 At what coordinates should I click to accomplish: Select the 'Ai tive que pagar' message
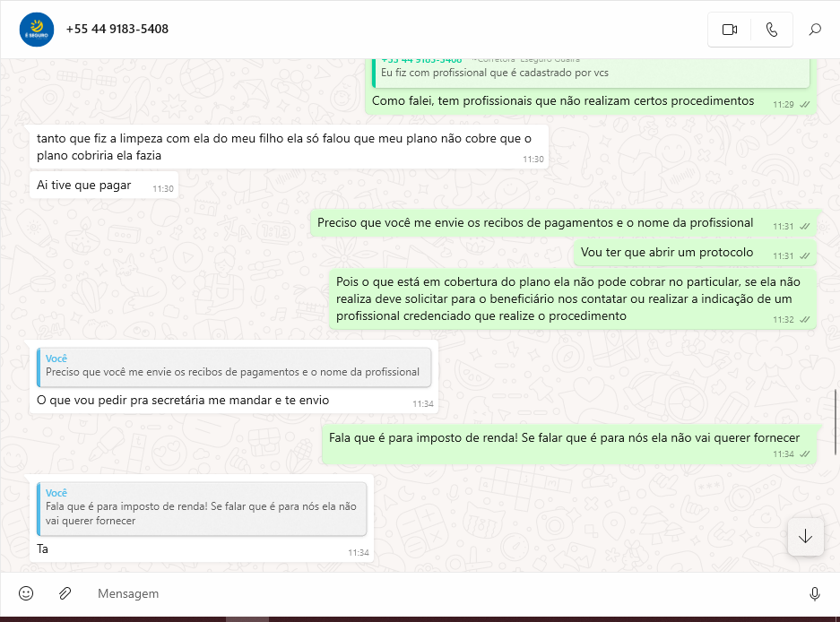[104, 186]
